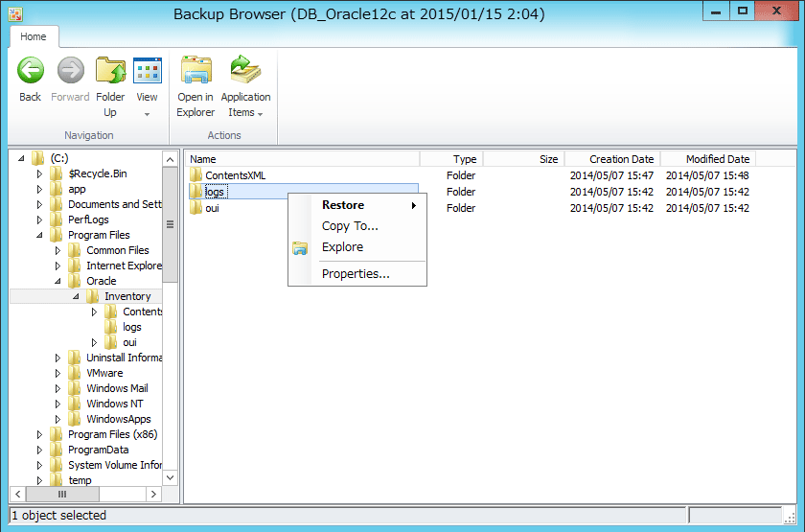Sort by the Type column header
This screenshot has height=532, width=805.
click(x=451, y=159)
